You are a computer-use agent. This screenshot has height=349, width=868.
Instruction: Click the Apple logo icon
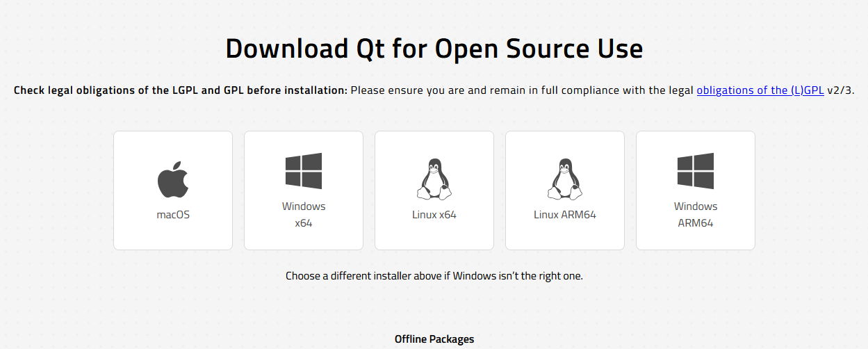(x=173, y=179)
